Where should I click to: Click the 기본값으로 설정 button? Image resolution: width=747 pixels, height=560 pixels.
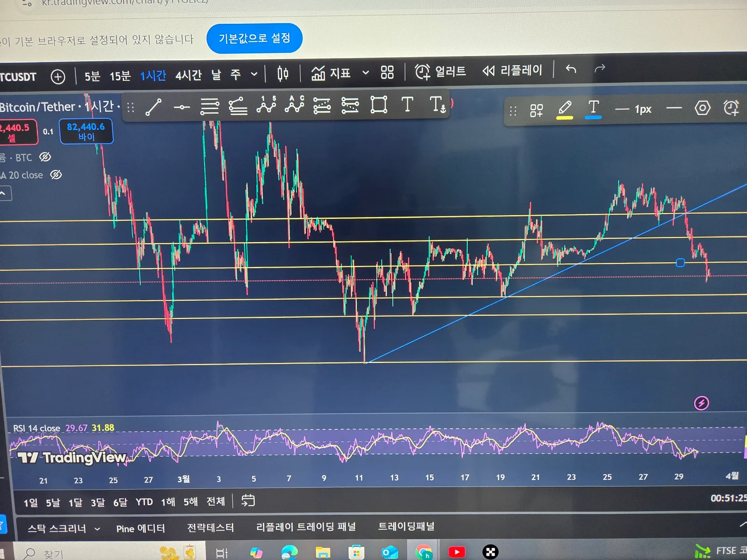pyautogui.click(x=254, y=38)
